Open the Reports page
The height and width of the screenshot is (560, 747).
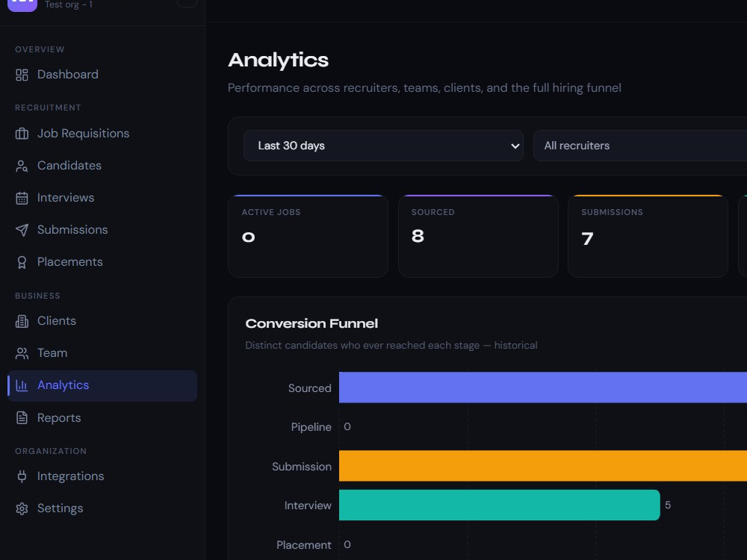point(102,417)
